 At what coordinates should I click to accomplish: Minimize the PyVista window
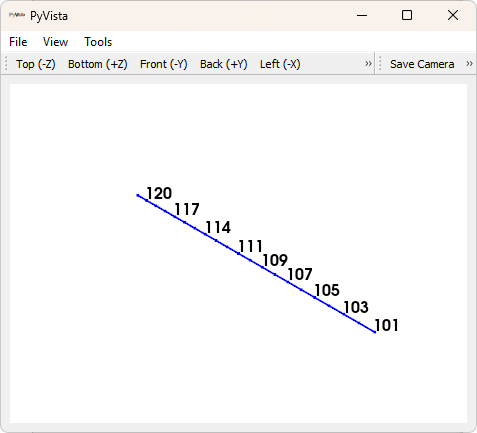(x=362, y=15)
